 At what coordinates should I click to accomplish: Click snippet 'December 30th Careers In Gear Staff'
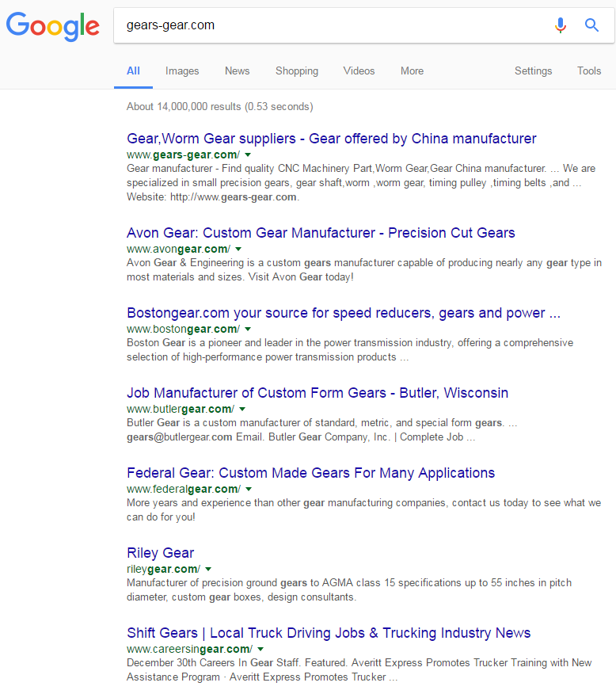[359, 670]
